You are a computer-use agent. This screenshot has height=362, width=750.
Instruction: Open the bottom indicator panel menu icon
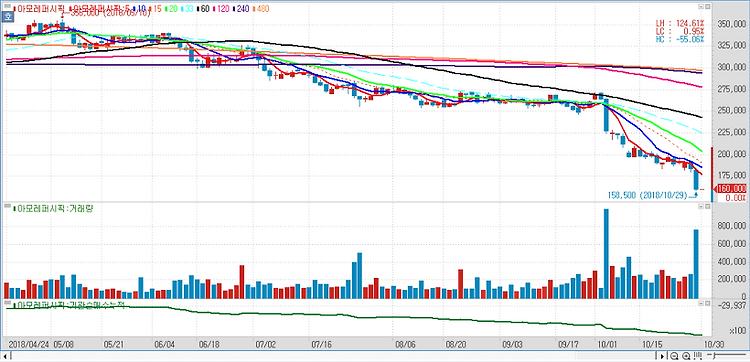click(x=7, y=303)
